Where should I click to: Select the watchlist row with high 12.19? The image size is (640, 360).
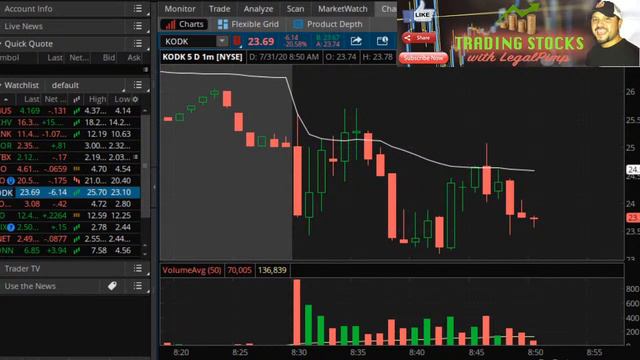pyautogui.click(x=70, y=134)
